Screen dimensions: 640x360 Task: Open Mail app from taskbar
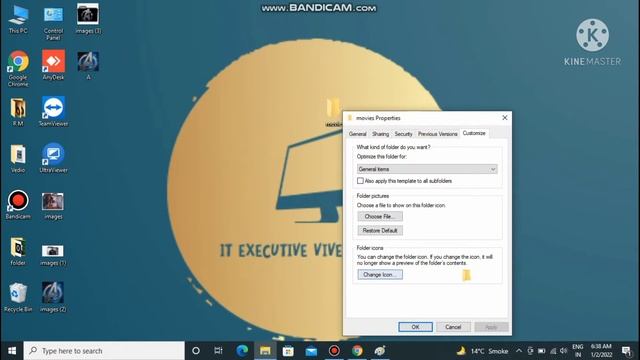coord(311,351)
